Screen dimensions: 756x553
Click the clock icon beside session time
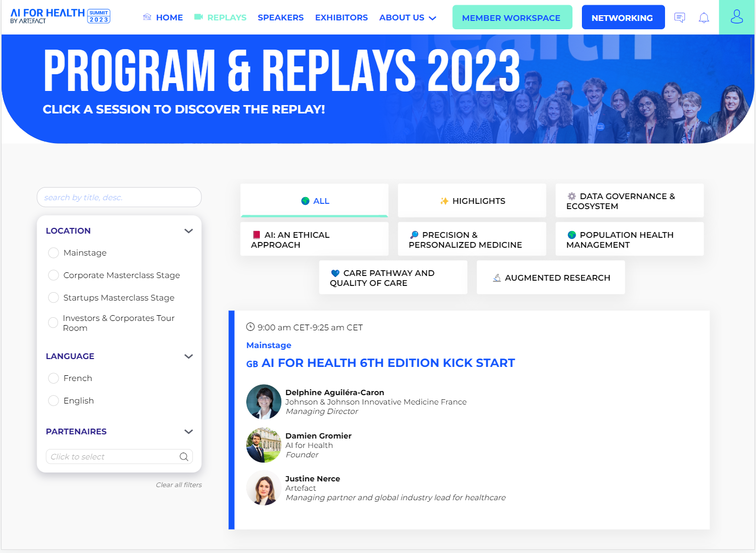coord(250,327)
